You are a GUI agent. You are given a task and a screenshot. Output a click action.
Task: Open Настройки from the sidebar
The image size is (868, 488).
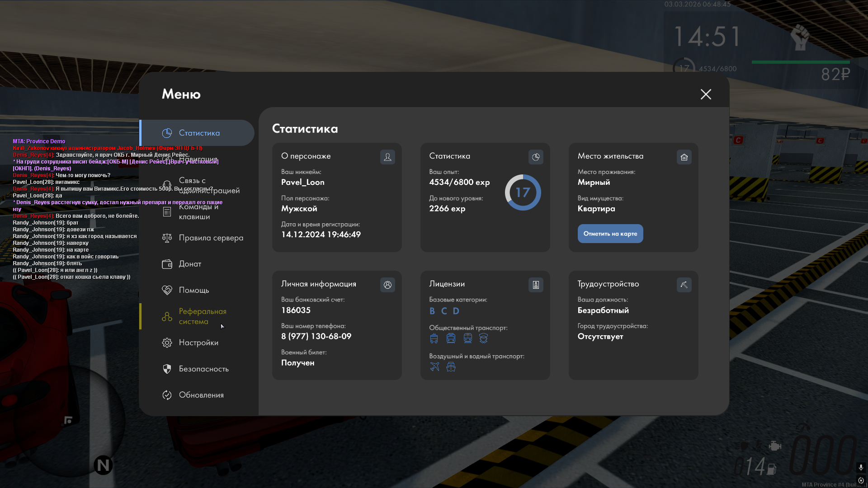[198, 343]
